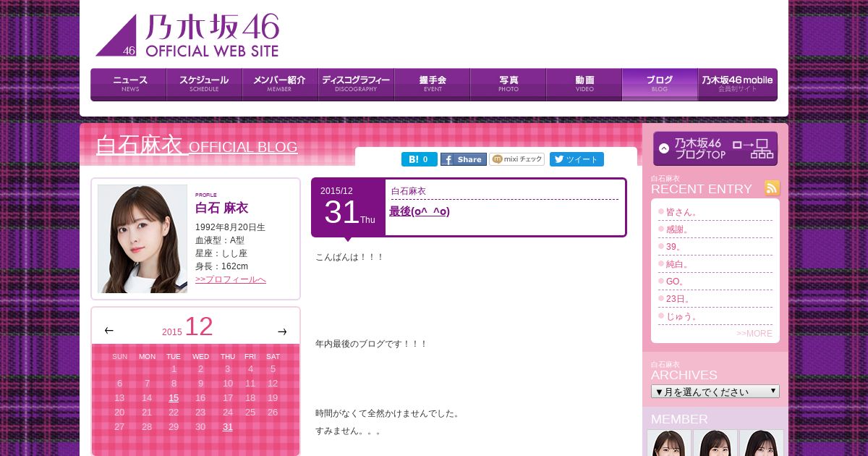
Task: Click the first member thumbnail under MEMBER
Action: [669, 443]
